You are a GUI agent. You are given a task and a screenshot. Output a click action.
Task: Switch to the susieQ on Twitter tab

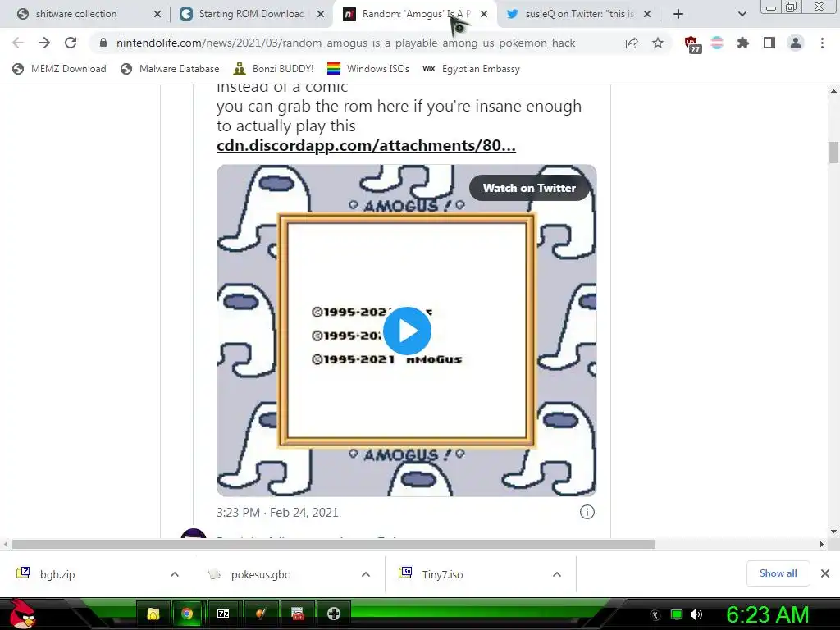(x=578, y=14)
